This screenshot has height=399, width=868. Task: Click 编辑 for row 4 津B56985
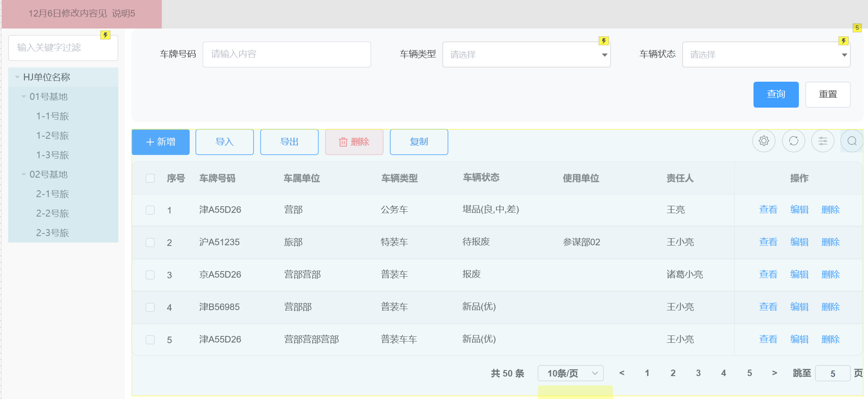pyautogui.click(x=799, y=307)
